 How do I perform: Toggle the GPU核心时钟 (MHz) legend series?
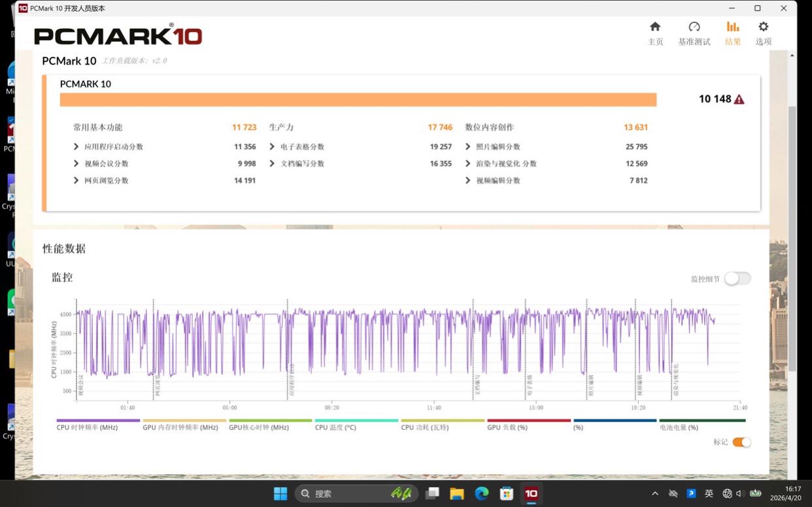tap(270, 425)
